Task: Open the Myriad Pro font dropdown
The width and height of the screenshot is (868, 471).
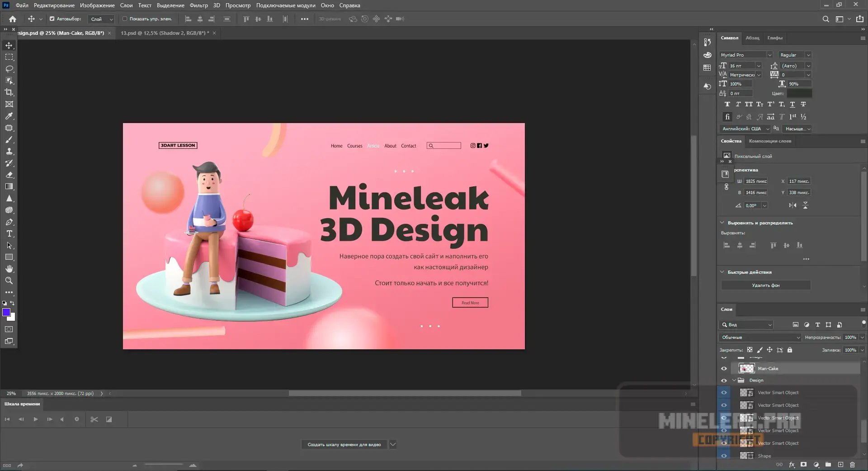Action: click(769, 55)
